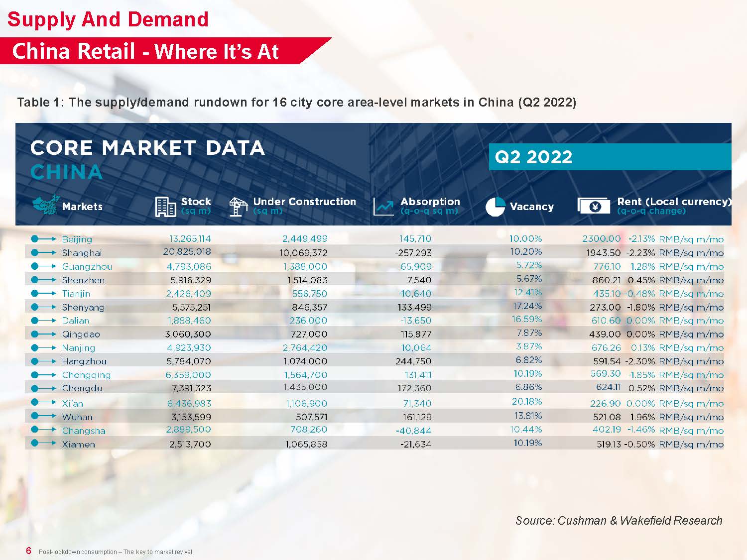
Task: Click Hangzhou's absorption figure 244,750
Action: coord(413,361)
